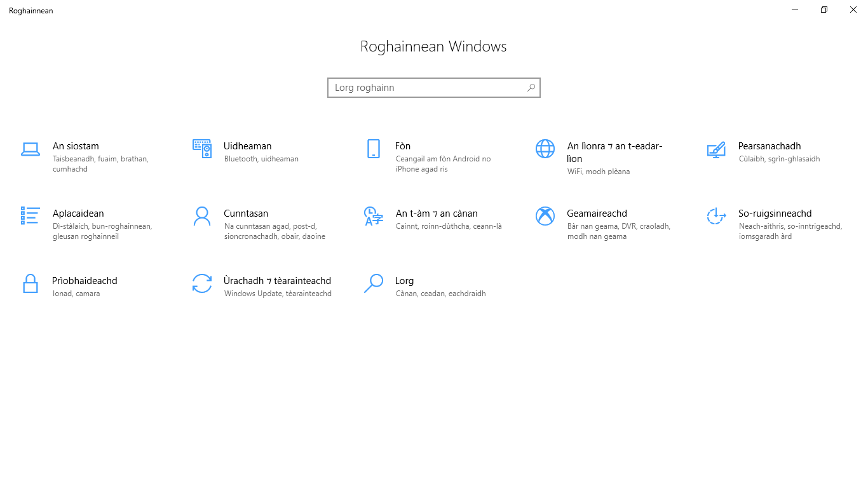Screen dimensions: 868x488
Task: Click 'Neach-aithris, so-inntrigeachd' description text
Action: point(790,231)
